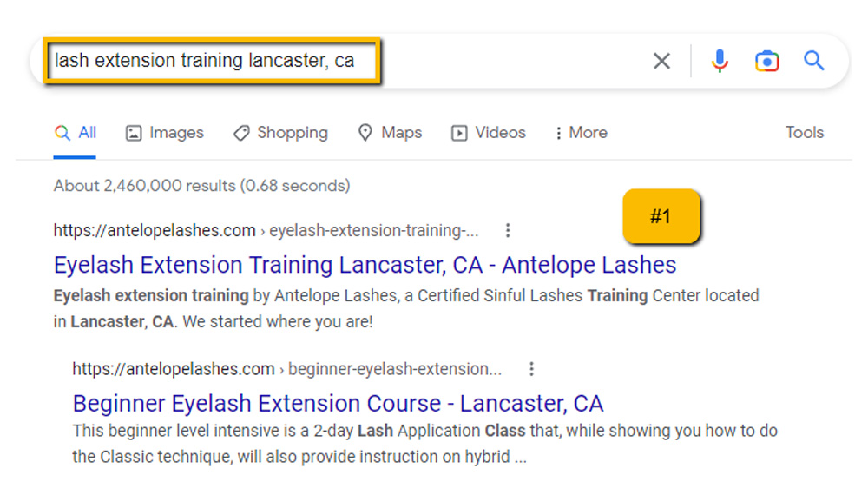Image resolution: width=868 pixels, height=488 pixels.
Task: Clear the search box with X icon
Action: pyautogui.click(x=661, y=61)
